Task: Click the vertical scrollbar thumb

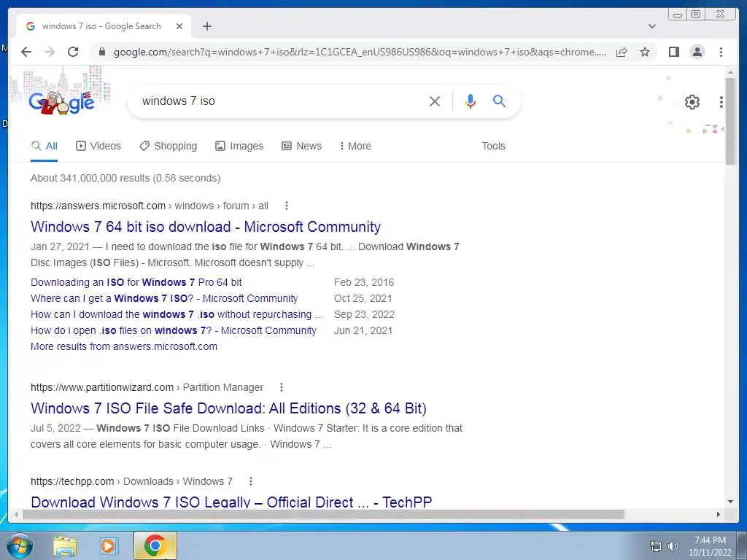Action: pos(730,121)
